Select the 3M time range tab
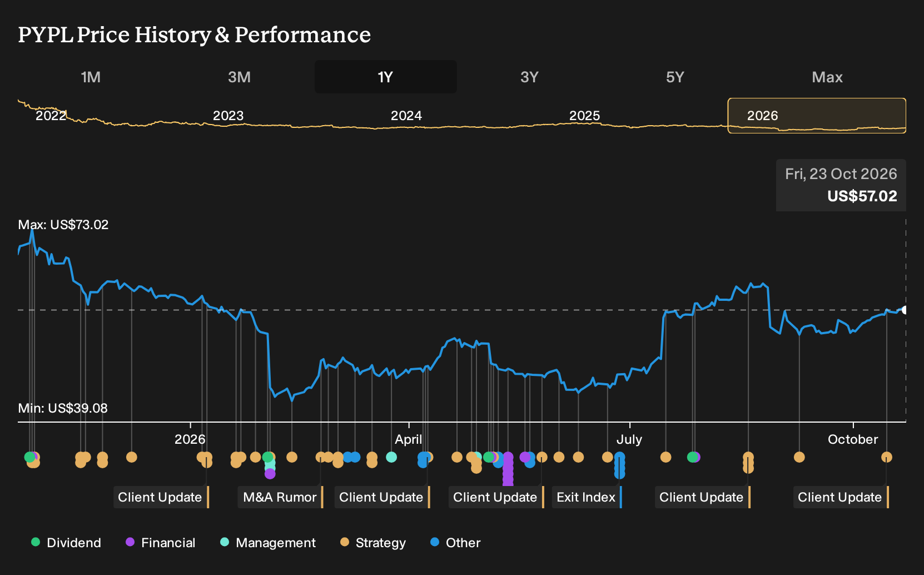The image size is (924, 575). pos(239,77)
